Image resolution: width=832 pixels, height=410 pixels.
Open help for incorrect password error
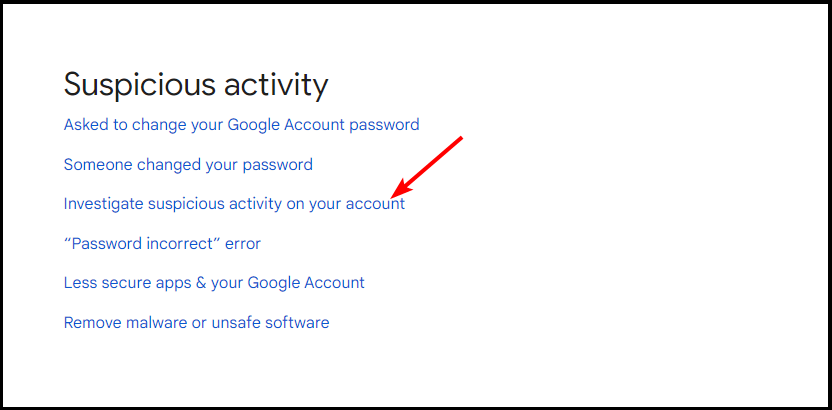point(162,243)
